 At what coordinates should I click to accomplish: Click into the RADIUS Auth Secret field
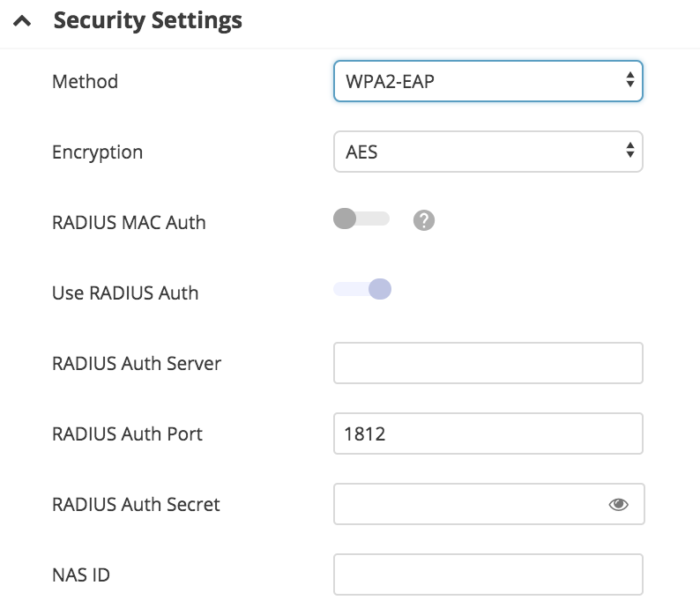click(x=467, y=504)
